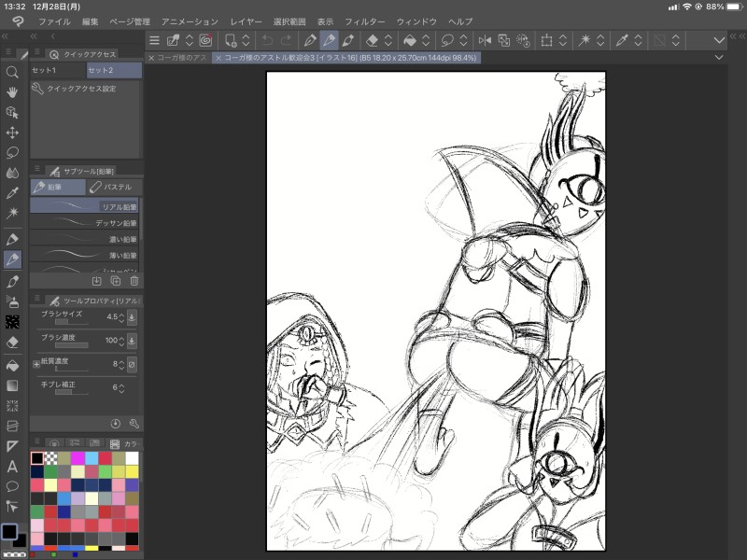Select the Text tool

pos(12,466)
